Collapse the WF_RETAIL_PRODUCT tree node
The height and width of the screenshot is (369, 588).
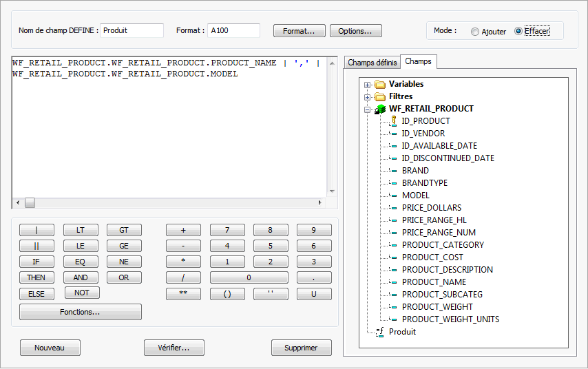click(367, 109)
